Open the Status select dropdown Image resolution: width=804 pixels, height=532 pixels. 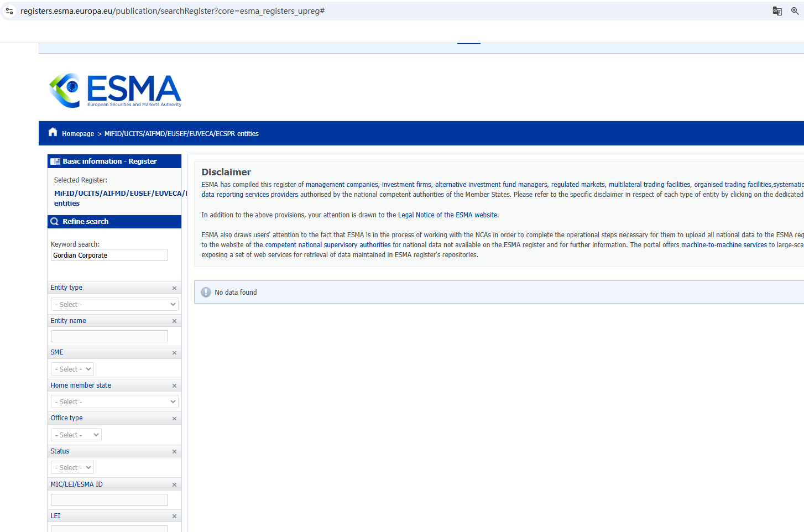[72, 468]
